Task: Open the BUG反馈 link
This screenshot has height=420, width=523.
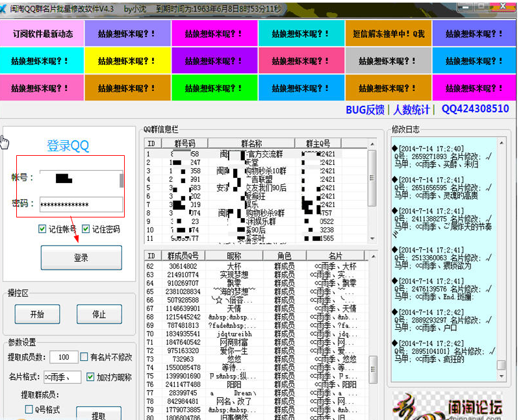Action: [x=365, y=110]
